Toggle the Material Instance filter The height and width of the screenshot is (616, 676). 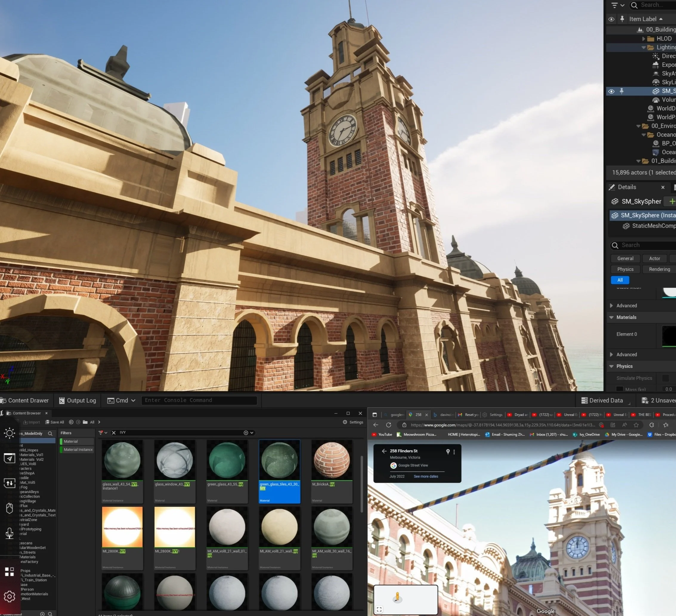tap(78, 449)
